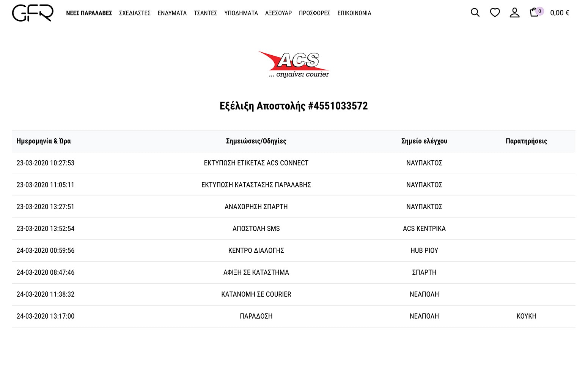Click ΝΕΑΠΟΛΗ in the 11:38:32 row
The height and width of the screenshot is (369, 588).
coord(424,294)
